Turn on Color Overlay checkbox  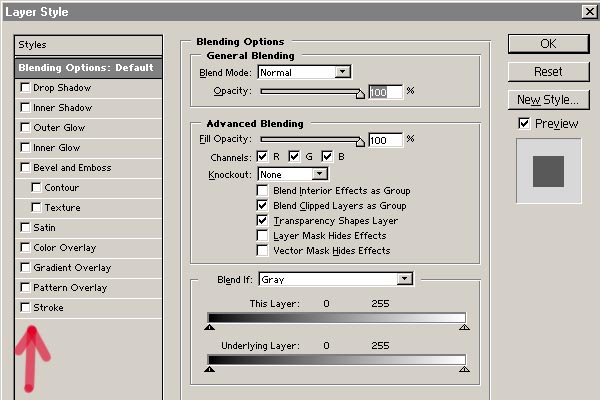[x=25, y=247]
